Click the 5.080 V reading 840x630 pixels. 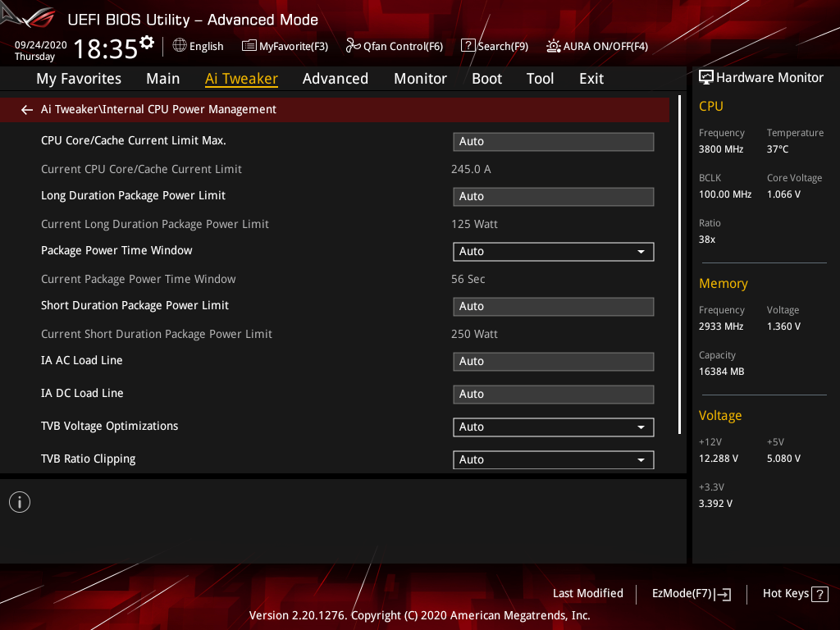[783, 459]
